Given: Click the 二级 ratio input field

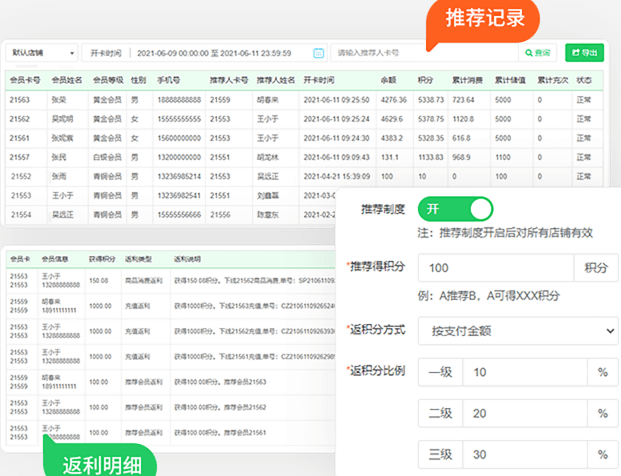Looking at the screenshot, I should click(x=522, y=413).
